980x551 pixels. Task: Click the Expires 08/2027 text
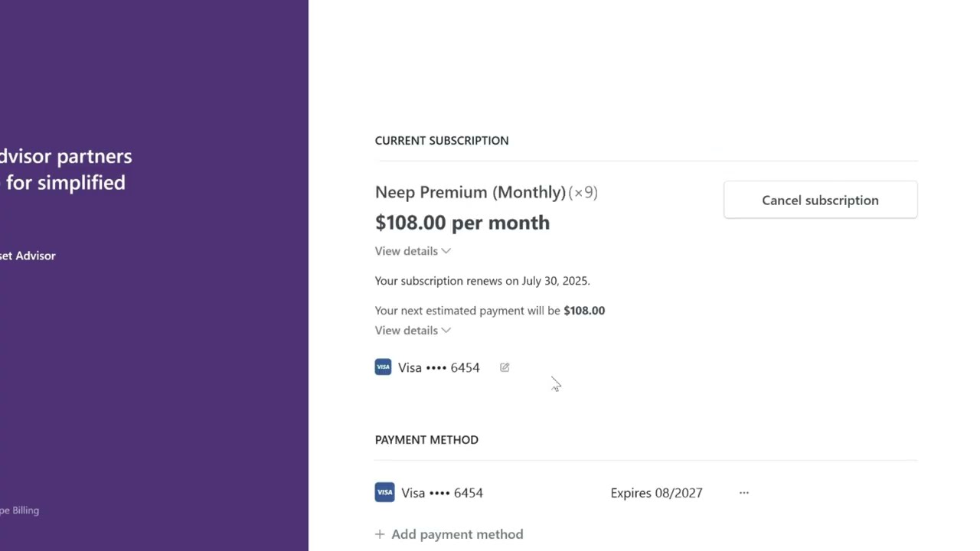click(656, 493)
